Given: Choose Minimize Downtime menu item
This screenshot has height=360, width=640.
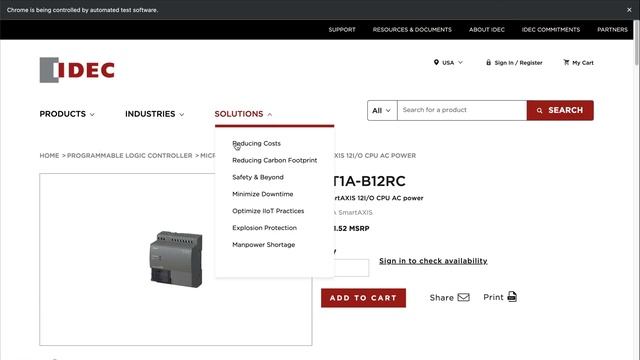Looking at the screenshot, I should pos(263,194).
